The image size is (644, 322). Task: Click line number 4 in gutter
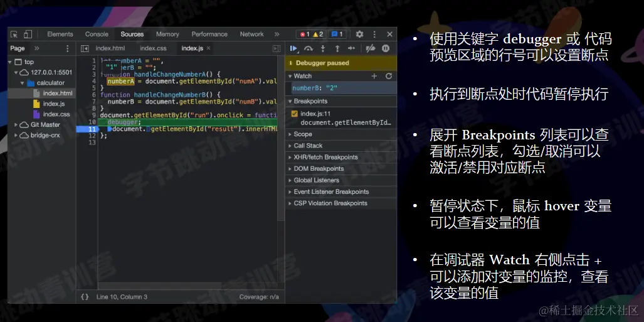[93, 82]
